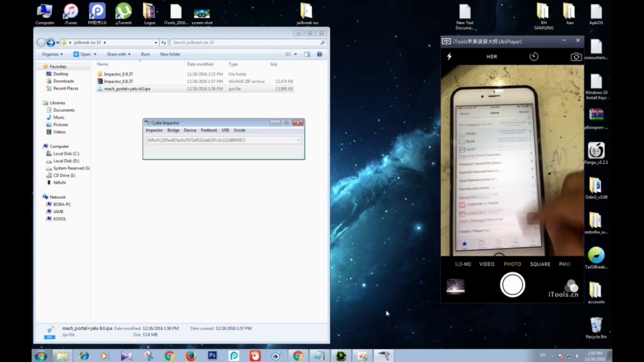644x362 pixels.
Task: Toggle the flash icon in AirPlayer camera
Action: [x=449, y=57]
